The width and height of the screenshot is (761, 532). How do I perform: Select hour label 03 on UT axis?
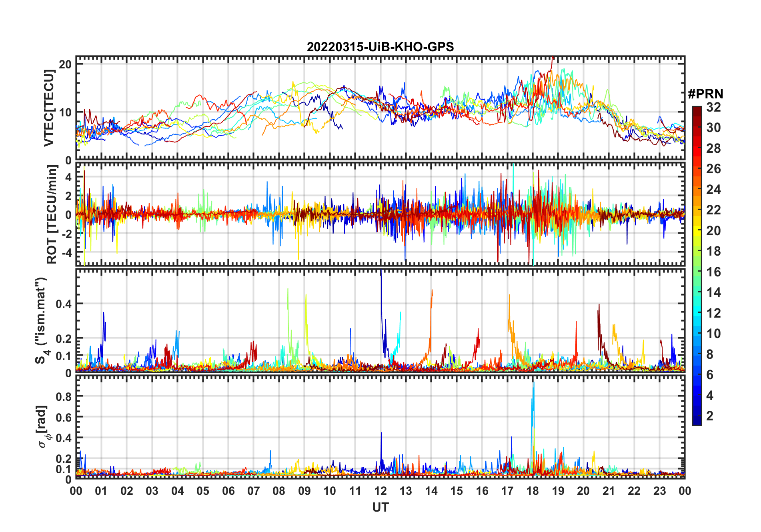152,491
